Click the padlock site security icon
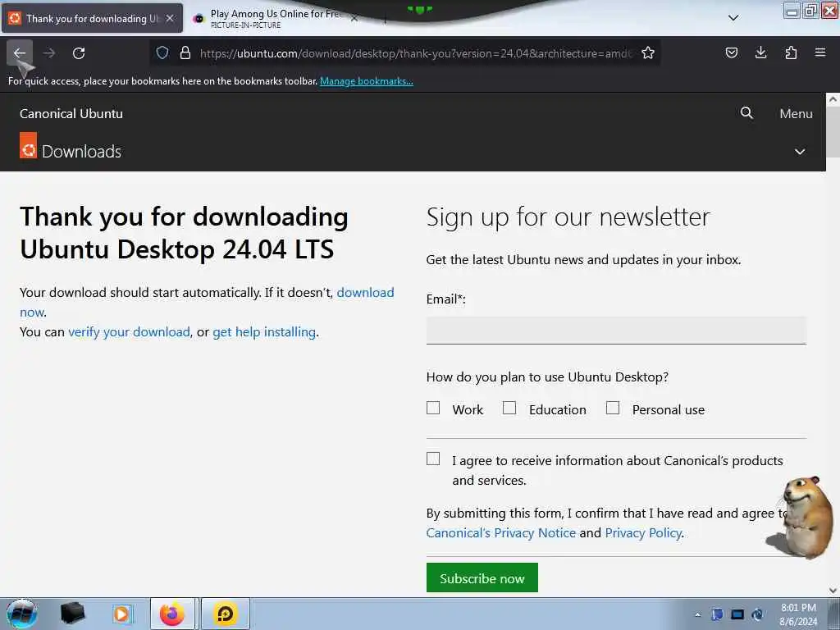 point(185,52)
